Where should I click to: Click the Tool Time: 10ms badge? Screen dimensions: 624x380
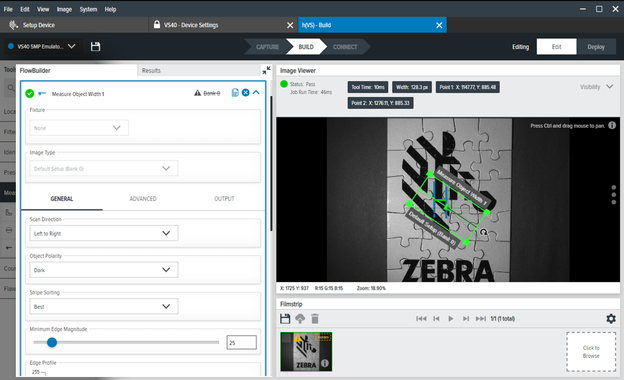368,87
